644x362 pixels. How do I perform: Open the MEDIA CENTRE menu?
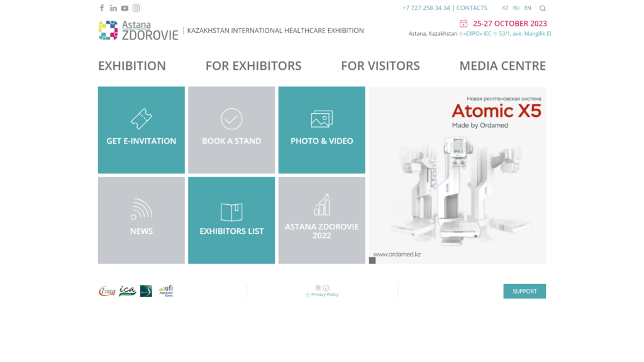tap(502, 65)
